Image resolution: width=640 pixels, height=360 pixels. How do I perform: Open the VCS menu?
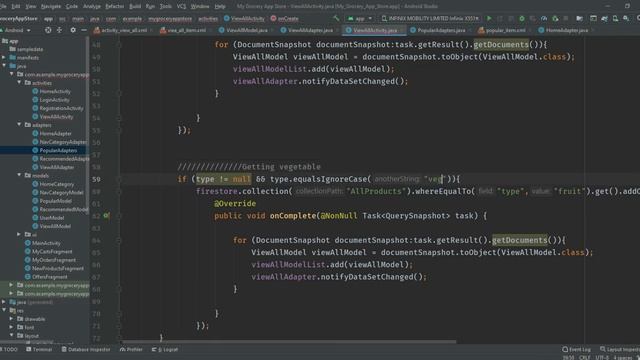coord(181,6)
